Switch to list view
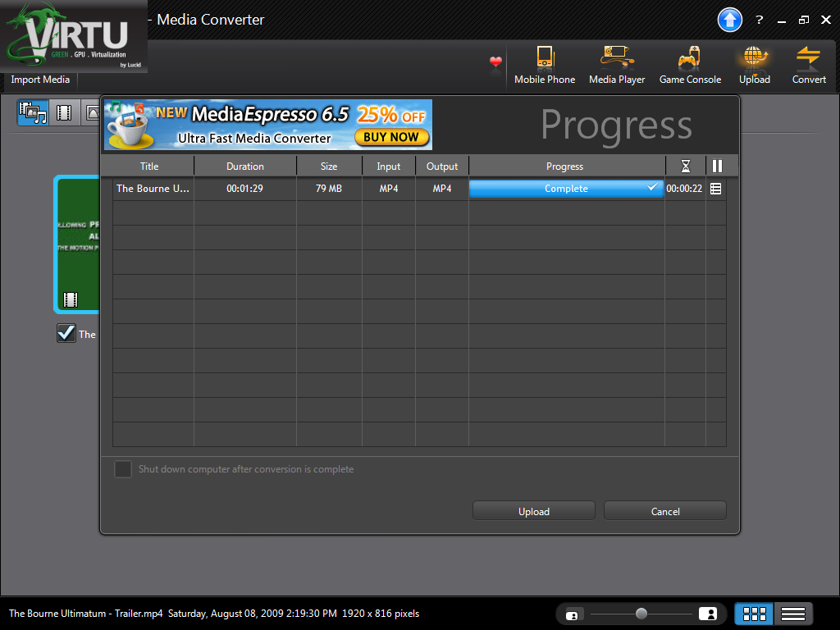 pyautogui.click(x=793, y=614)
